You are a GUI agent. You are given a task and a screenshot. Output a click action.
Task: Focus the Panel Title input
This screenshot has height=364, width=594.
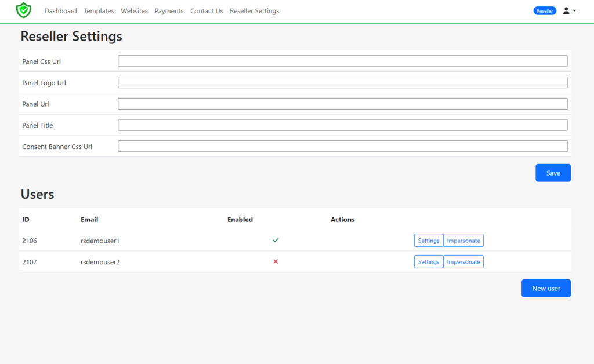[342, 125]
